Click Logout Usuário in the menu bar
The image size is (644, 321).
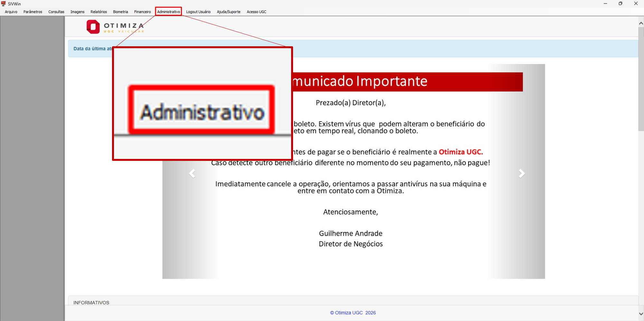click(198, 12)
